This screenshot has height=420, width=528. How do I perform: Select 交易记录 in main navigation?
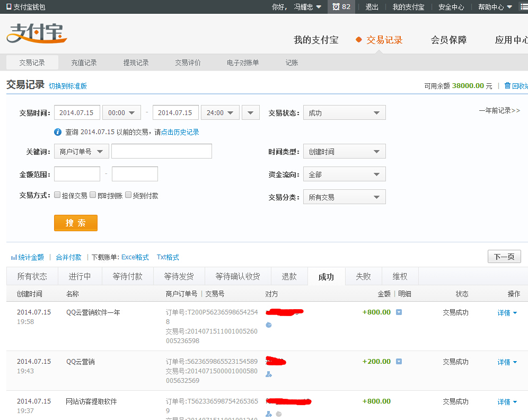pyautogui.click(x=384, y=40)
